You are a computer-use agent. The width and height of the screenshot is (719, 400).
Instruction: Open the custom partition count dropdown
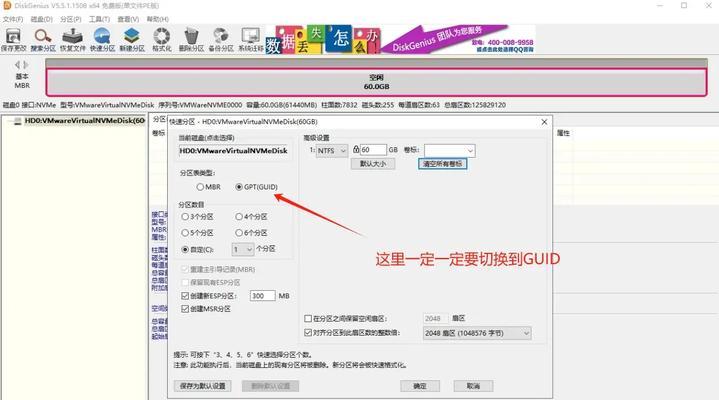243,249
